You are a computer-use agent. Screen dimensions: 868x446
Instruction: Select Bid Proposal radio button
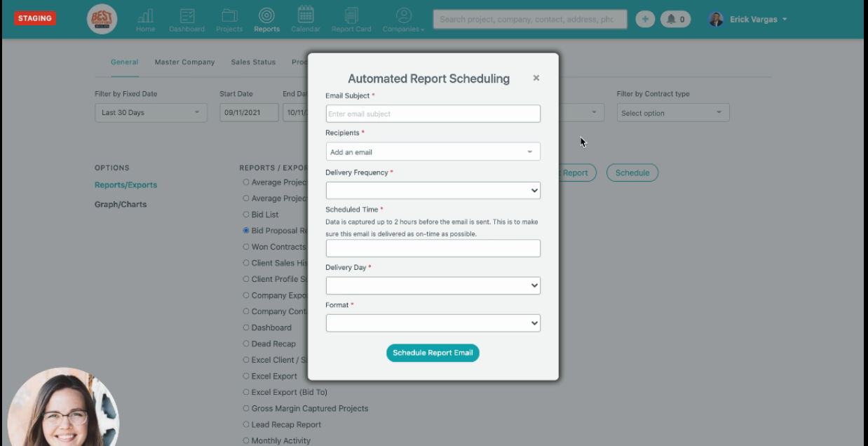246,231
